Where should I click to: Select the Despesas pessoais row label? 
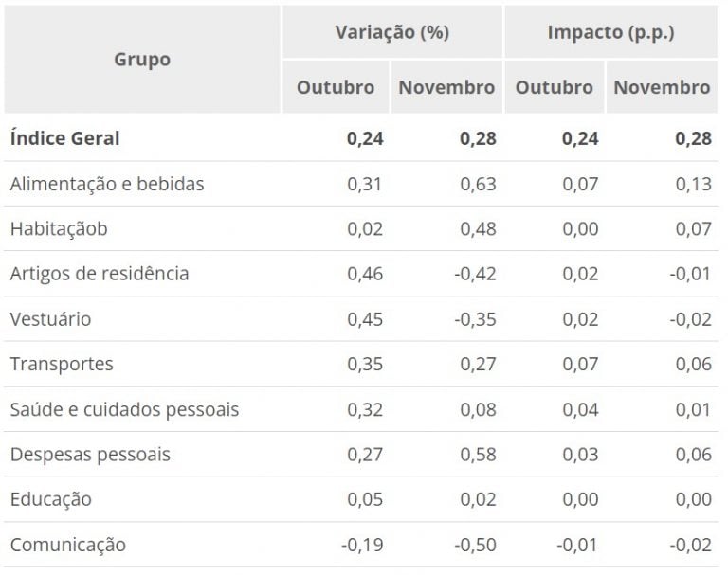90,455
